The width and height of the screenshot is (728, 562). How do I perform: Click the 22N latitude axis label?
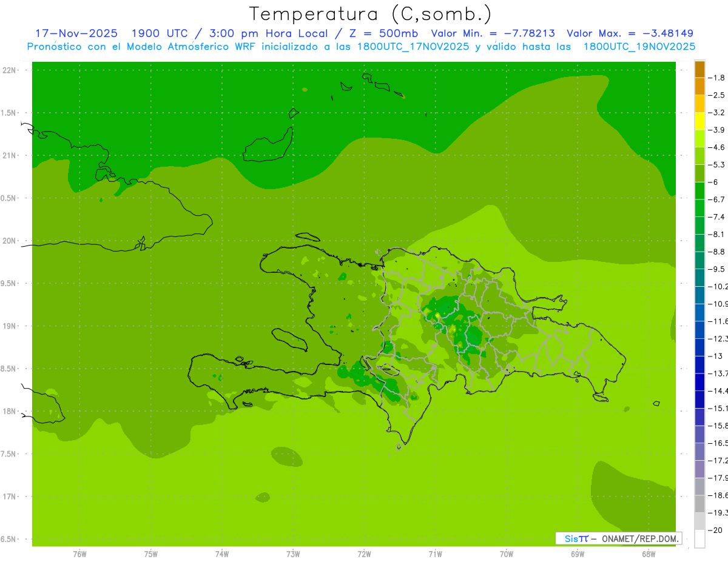[10, 70]
